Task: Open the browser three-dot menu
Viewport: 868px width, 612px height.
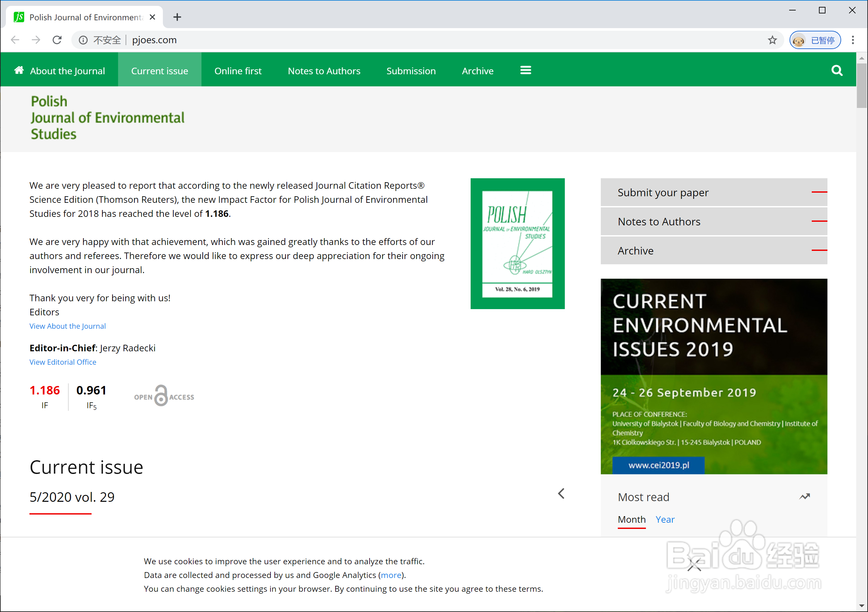Action: (x=853, y=40)
